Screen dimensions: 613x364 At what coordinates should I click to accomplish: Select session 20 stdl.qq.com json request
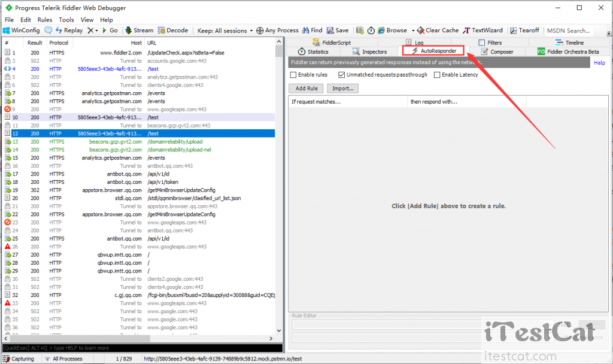139,198
